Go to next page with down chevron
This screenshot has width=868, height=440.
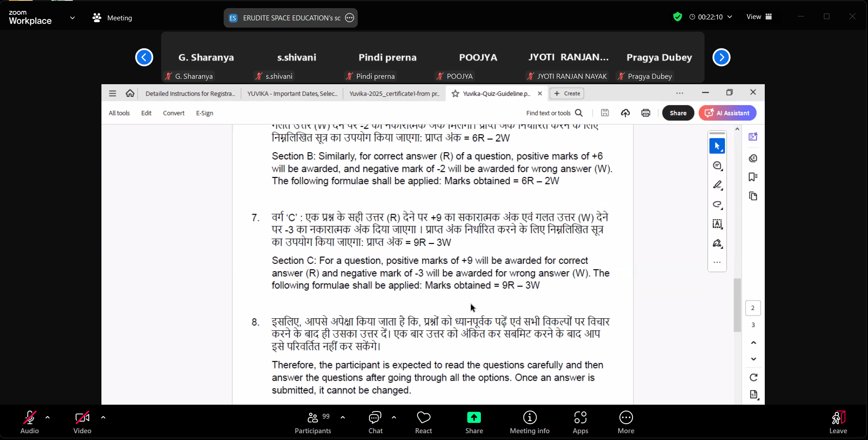tap(753, 359)
